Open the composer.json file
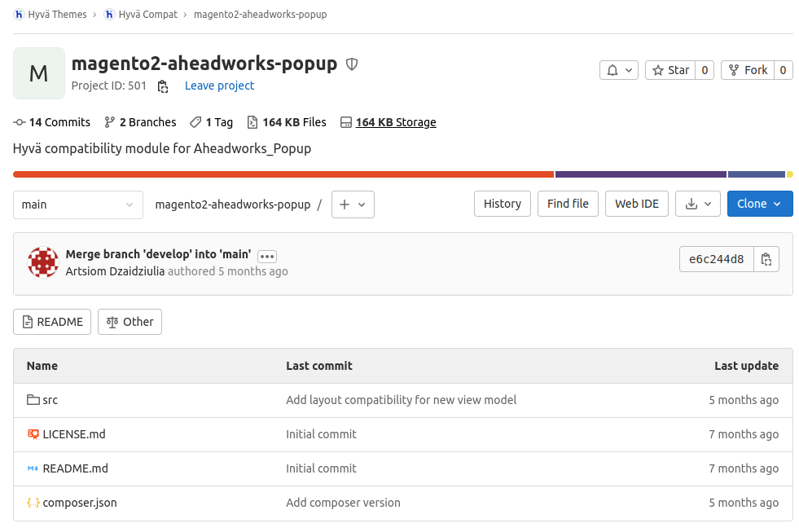Viewport: 799px width, 532px height. click(80, 503)
